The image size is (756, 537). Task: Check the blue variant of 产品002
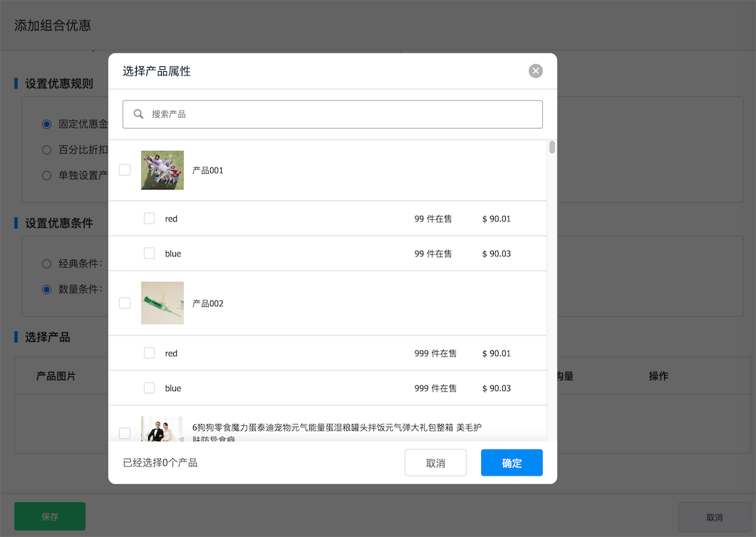pyautogui.click(x=150, y=387)
